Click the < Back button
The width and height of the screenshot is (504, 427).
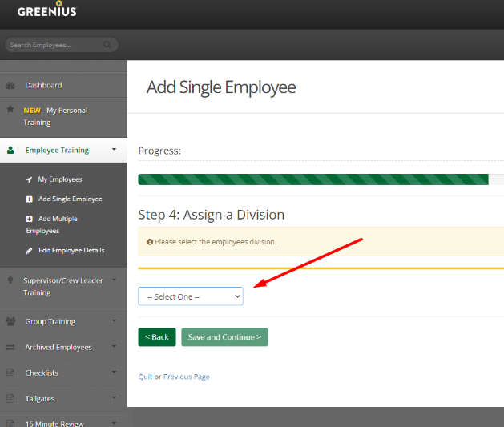pyautogui.click(x=157, y=337)
